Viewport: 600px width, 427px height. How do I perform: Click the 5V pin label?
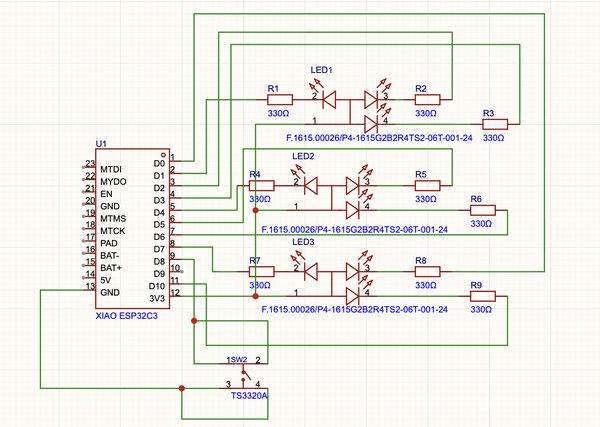105,280
